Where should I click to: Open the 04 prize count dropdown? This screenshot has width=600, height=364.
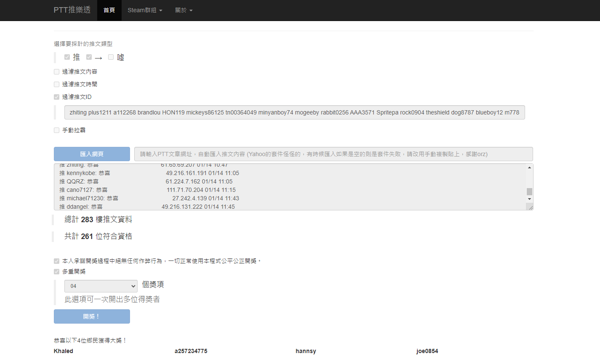101,286
